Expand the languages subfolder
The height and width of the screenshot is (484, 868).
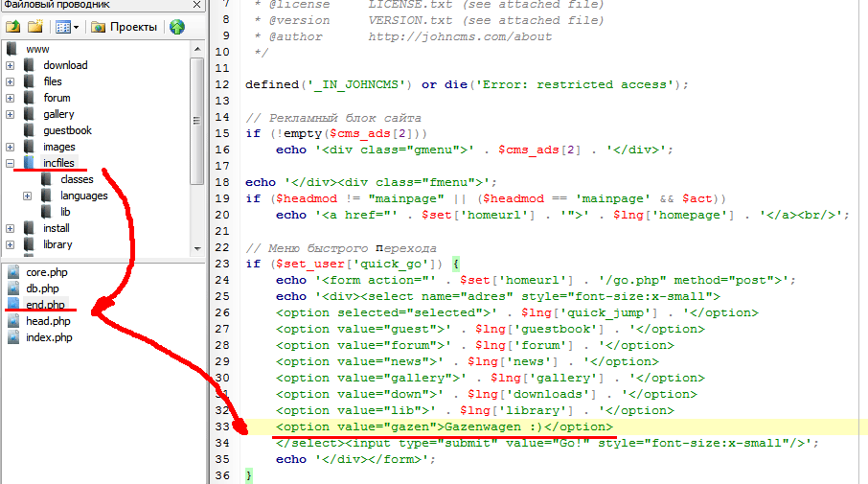[x=27, y=196]
